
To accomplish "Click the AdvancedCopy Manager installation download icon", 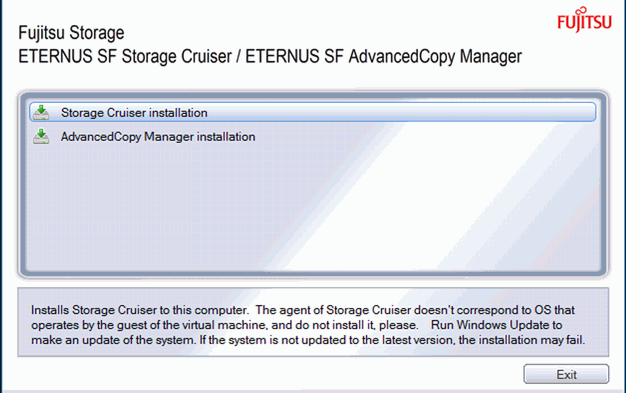I will 41,136.
